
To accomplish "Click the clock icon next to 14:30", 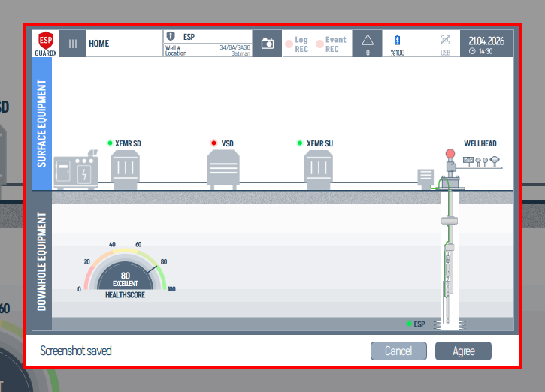I will point(472,51).
